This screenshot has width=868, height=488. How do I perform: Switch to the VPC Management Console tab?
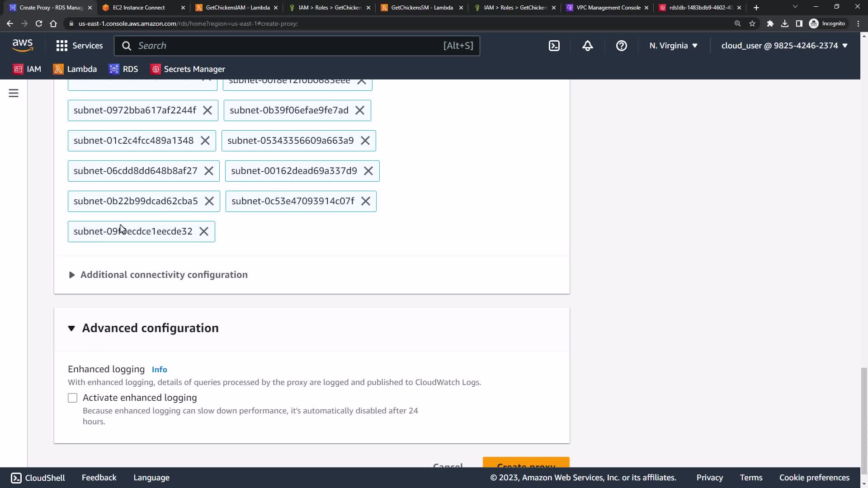pos(608,8)
